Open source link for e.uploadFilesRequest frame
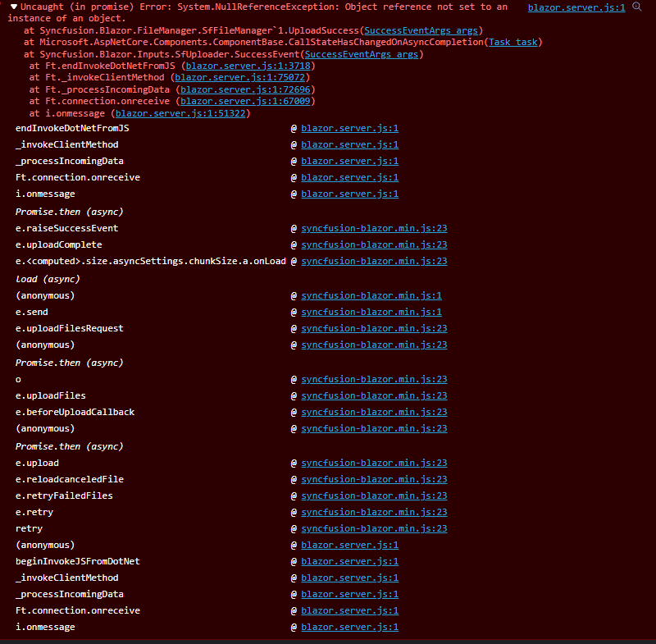 (374, 328)
